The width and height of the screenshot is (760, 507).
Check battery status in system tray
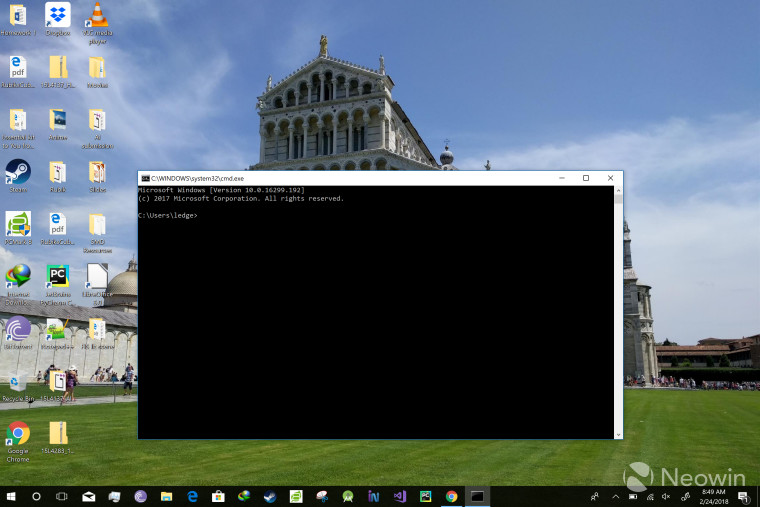pos(633,496)
